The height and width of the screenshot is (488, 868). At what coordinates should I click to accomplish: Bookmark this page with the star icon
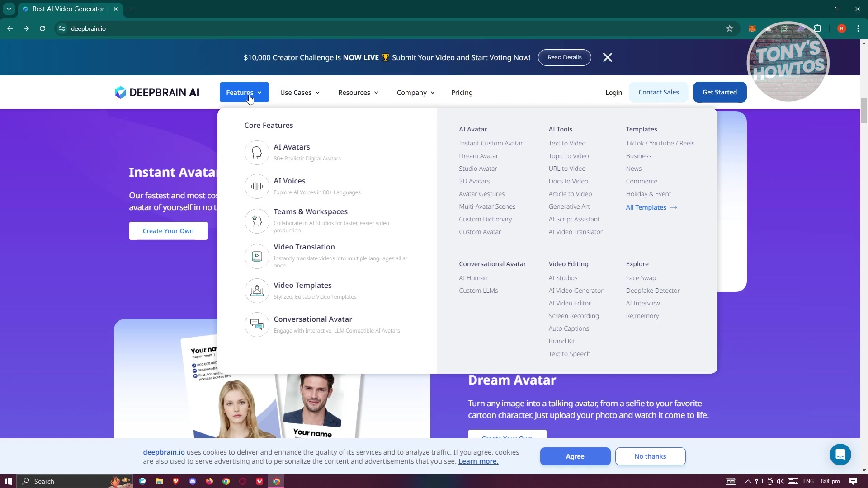tap(729, 28)
